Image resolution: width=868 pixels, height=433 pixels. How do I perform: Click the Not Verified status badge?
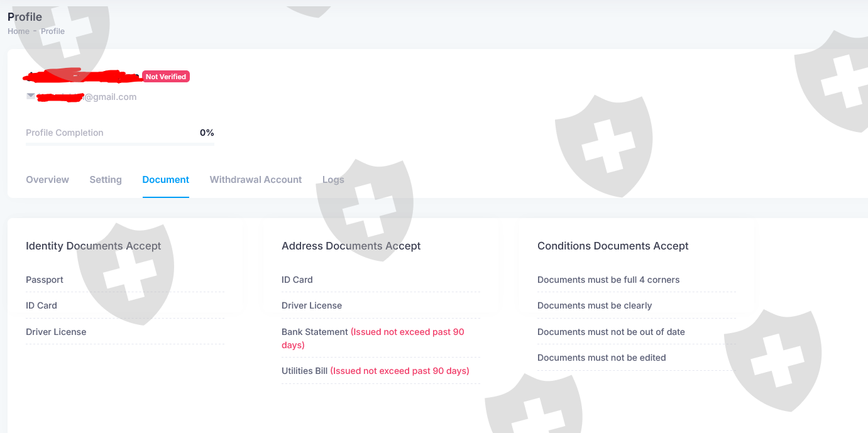point(166,77)
